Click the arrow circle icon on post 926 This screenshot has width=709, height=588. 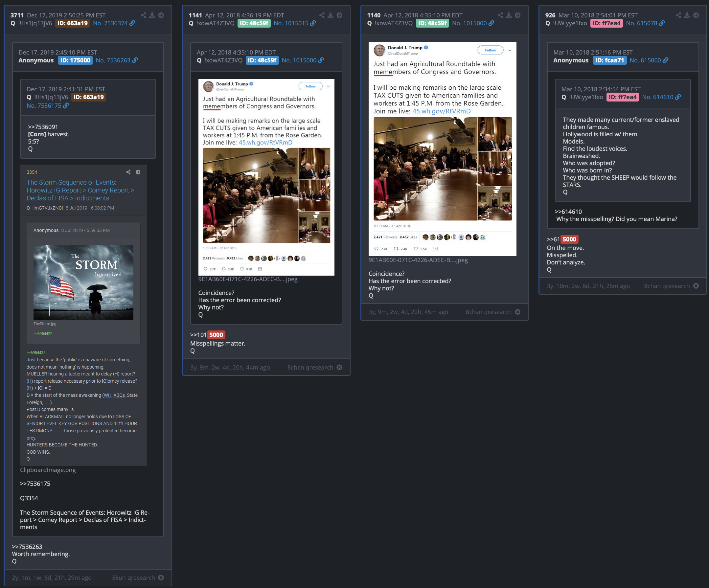[696, 15]
